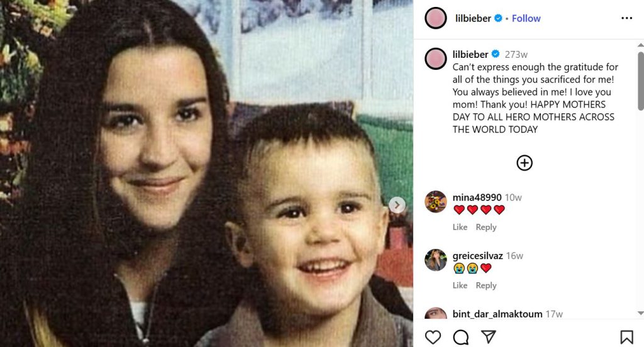Image resolution: width=644 pixels, height=347 pixels.
Task: Open bint_dar_almaktoum username link
Action: [x=497, y=314]
